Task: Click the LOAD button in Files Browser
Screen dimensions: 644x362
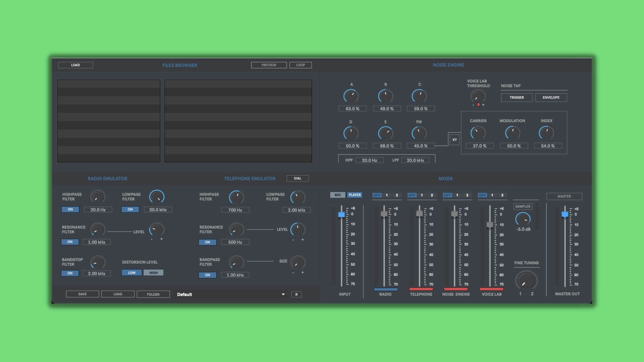Action: [x=75, y=65]
